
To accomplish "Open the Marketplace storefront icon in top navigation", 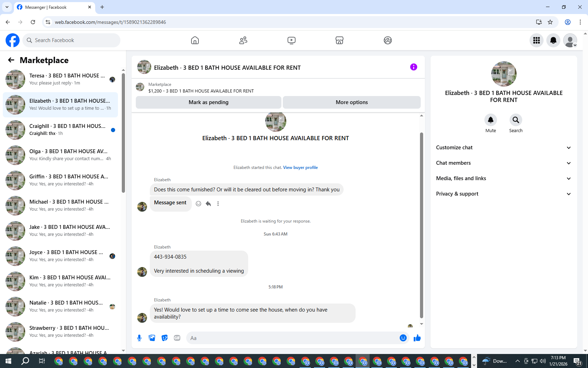I will point(339,40).
